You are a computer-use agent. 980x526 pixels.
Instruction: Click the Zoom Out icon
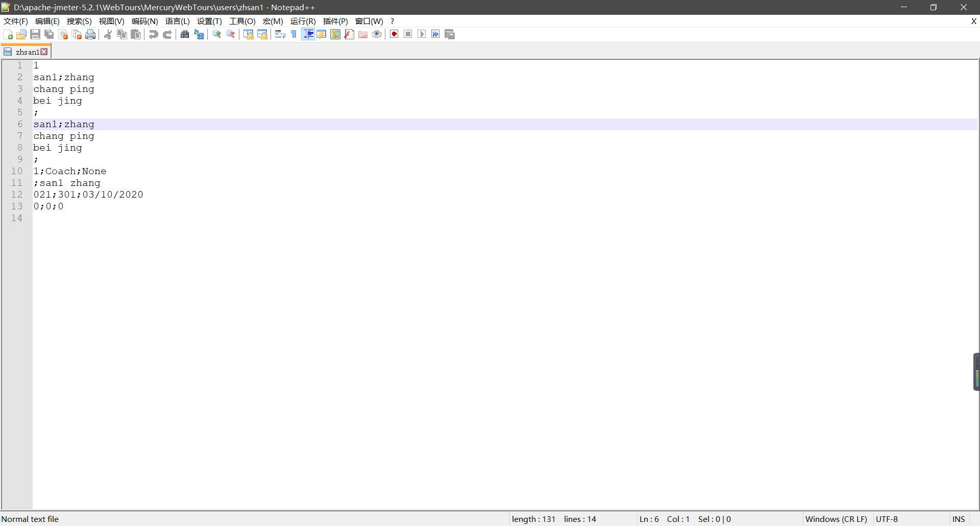click(231, 34)
